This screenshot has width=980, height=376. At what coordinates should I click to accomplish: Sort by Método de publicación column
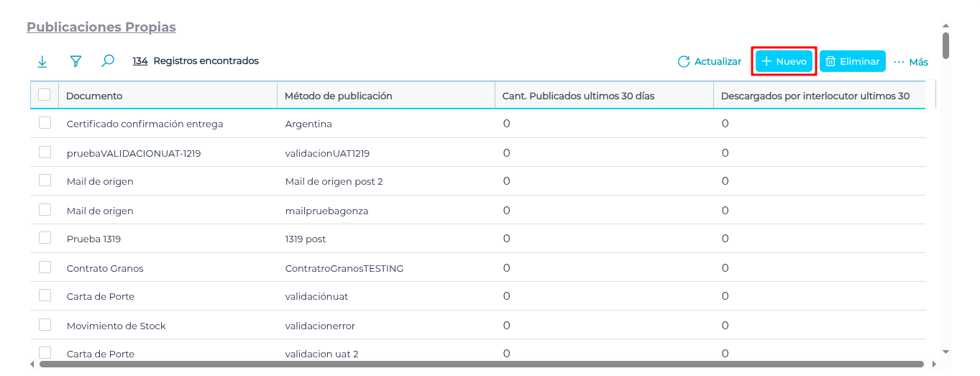point(338,96)
